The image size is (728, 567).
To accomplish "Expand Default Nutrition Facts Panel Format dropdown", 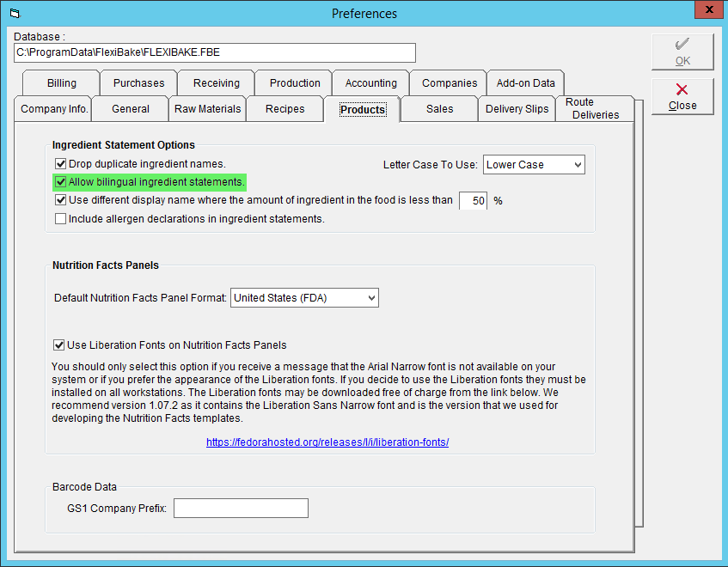I will (x=304, y=298).
